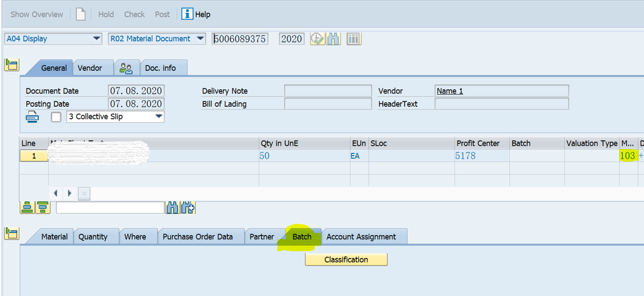The width and height of the screenshot is (644, 296).
Task: Open the Account Assignment tab
Action: (361, 237)
